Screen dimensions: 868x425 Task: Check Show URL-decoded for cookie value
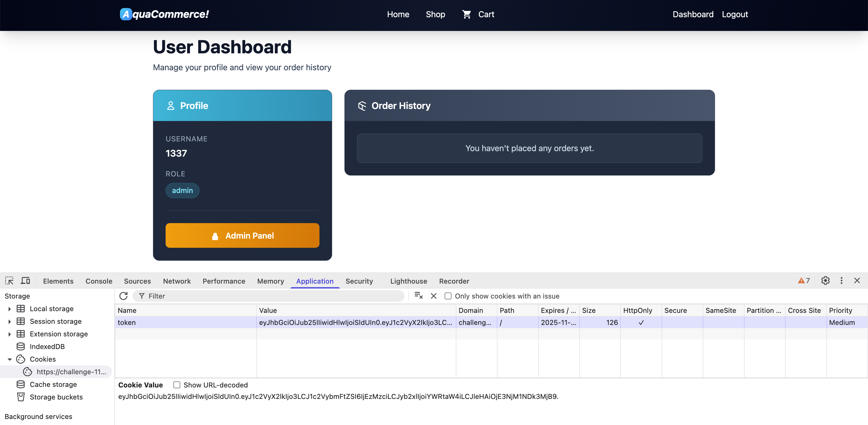click(177, 385)
